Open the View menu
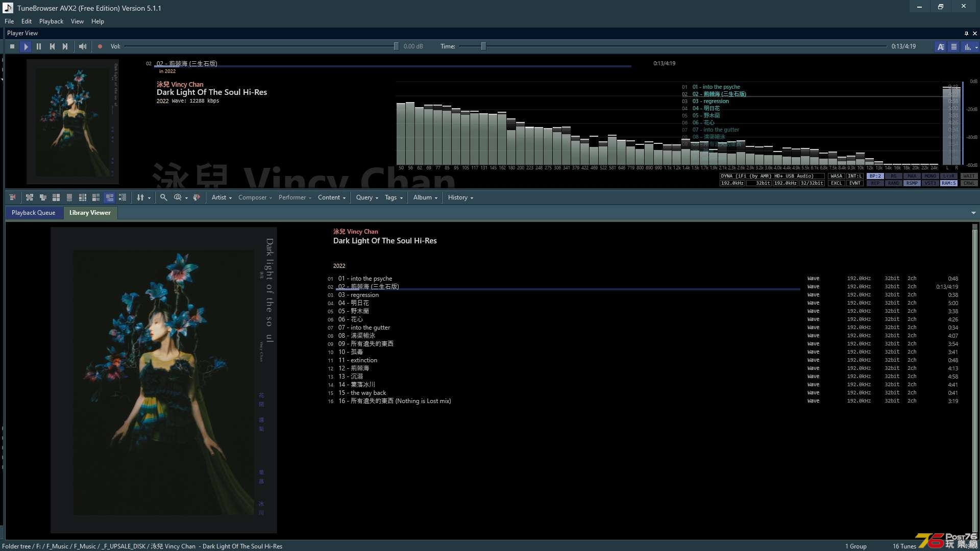 77,21
